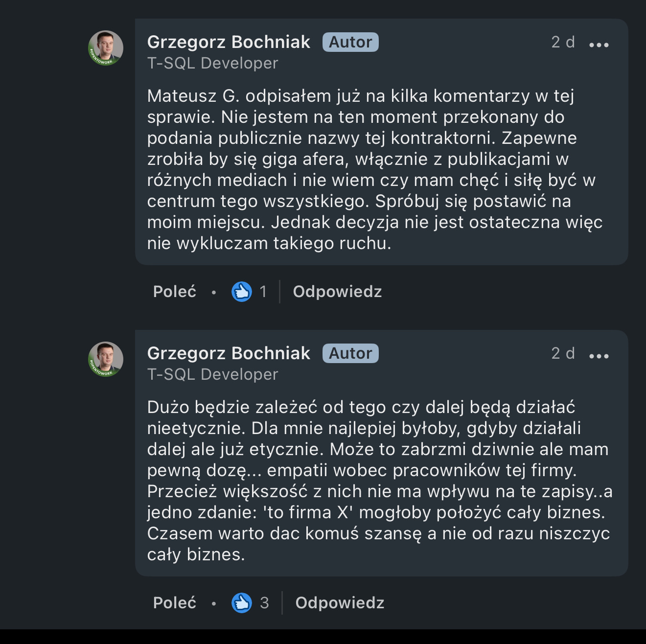Open more options on the 'Dużo będzie' comment
This screenshot has width=646, height=644.
coord(599,356)
